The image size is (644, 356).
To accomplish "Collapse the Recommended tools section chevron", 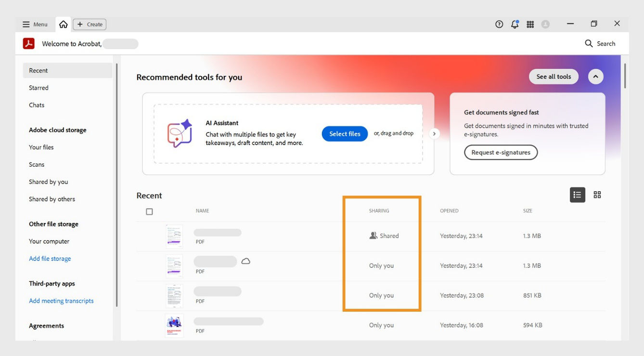I will click(x=595, y=76).
